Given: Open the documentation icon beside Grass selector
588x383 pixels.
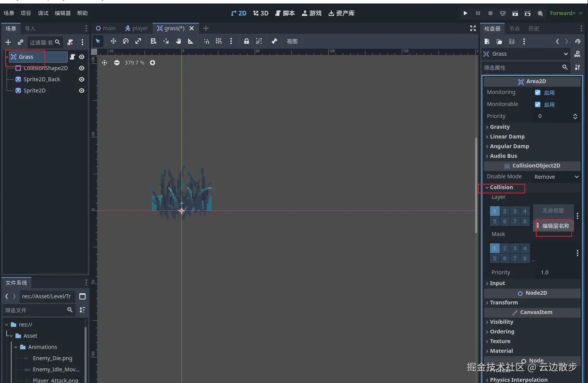Looking at the screenshot, I should coord(578,54).
